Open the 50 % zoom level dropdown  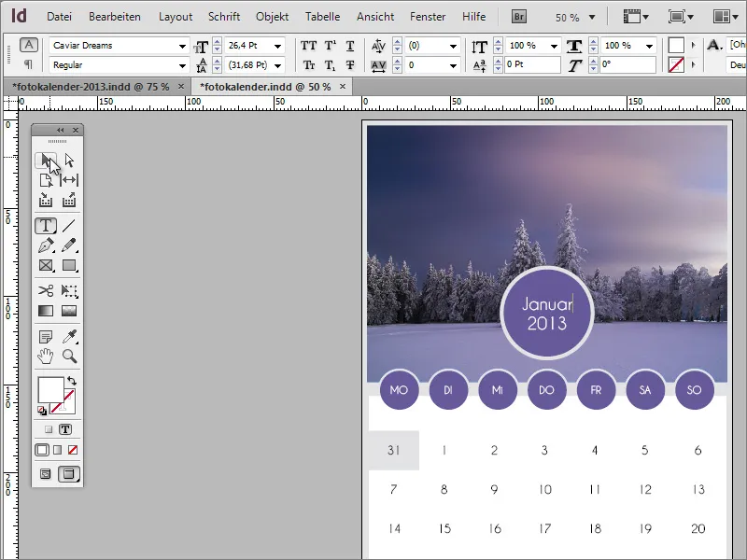click(592, 18)
